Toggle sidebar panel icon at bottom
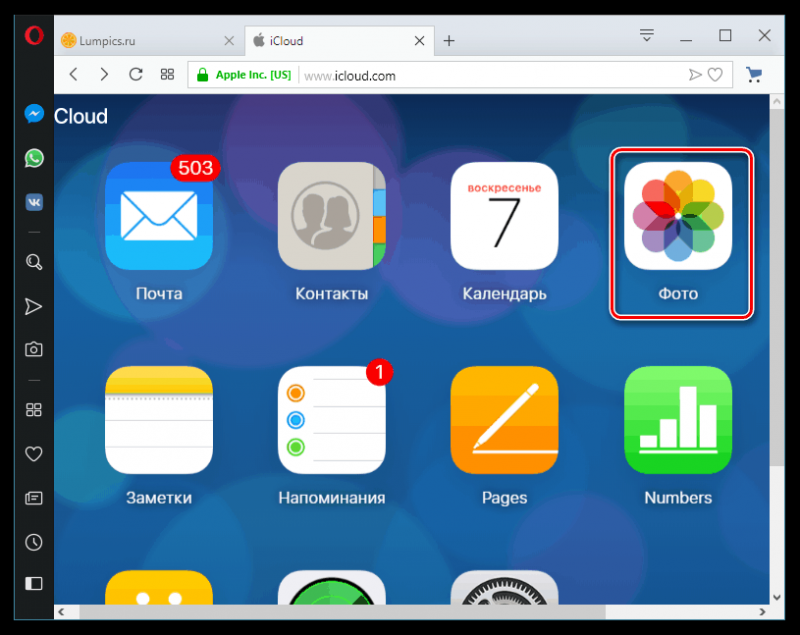Viewport: 800px width, 635px height. (x=34, y=583)
